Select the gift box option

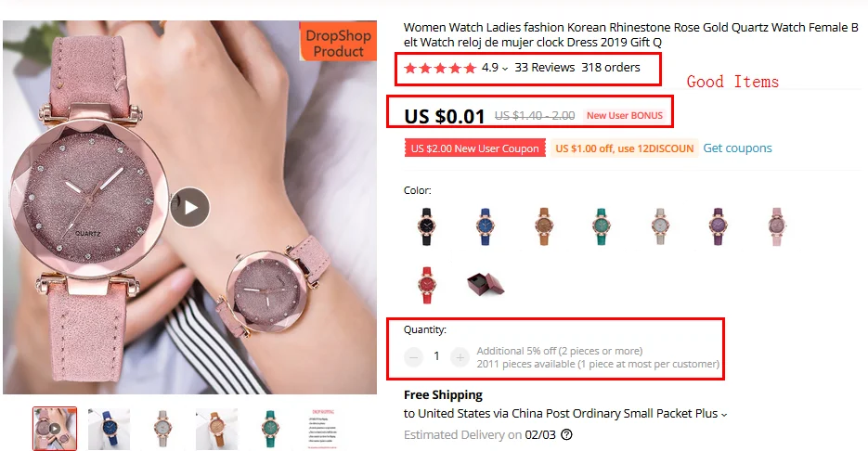486,285
